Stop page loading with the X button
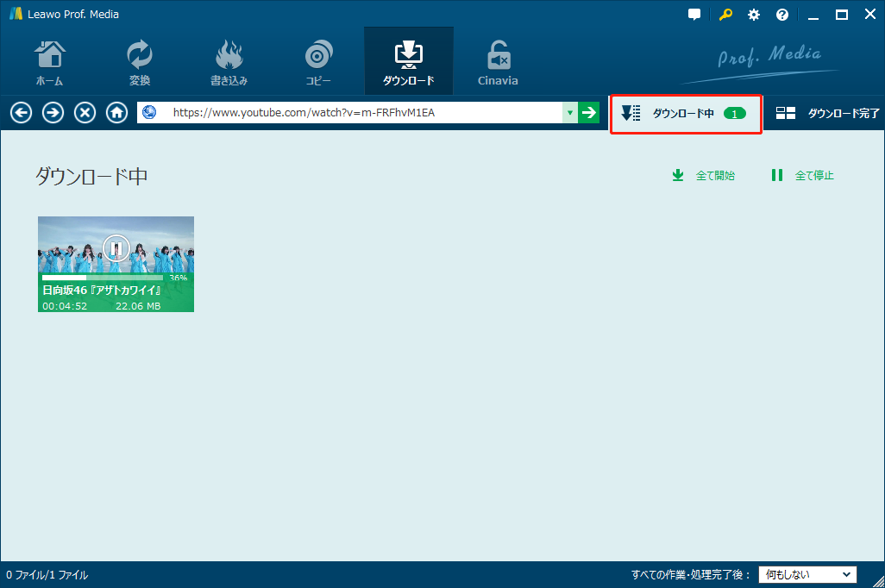This screenshot has width=885, height=588. point(85,113)
